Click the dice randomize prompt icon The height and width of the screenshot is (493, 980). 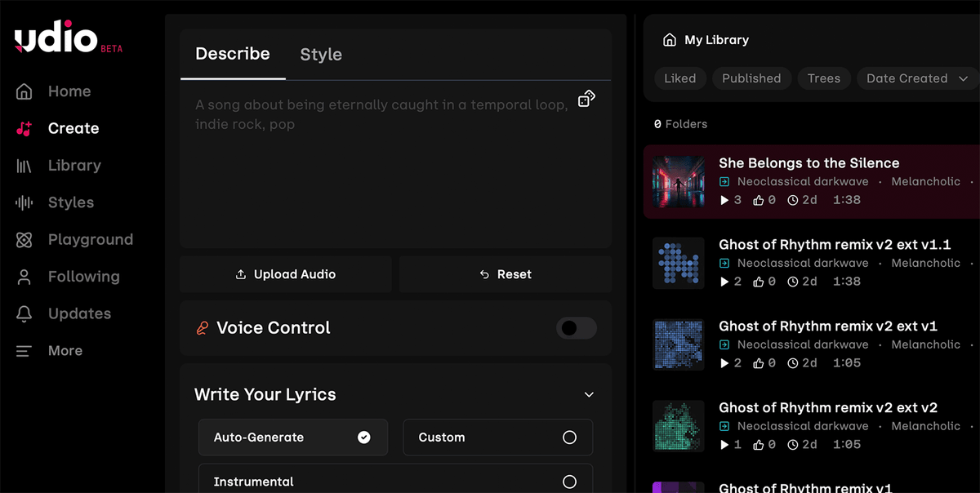(586, 99)
